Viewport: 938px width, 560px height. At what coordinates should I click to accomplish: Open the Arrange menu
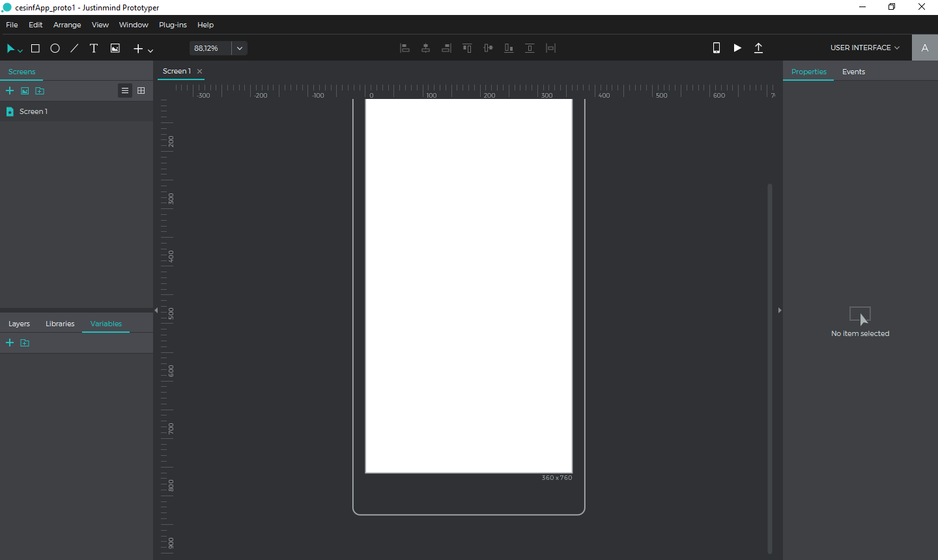67,25
